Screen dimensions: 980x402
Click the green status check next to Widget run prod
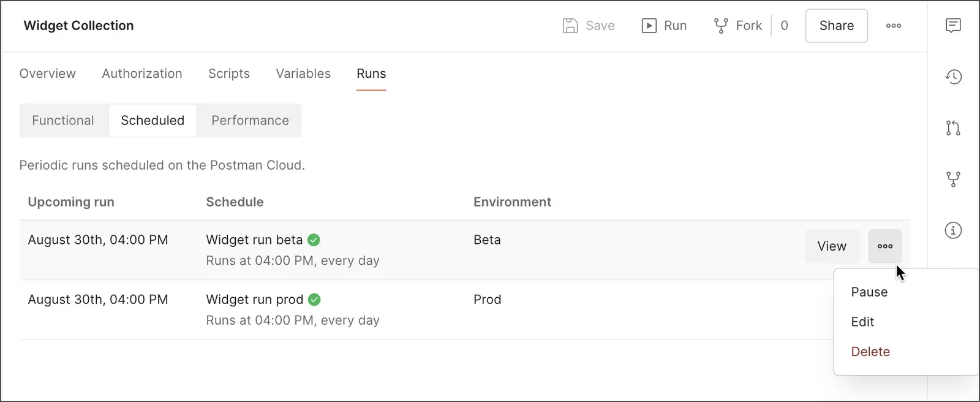pyautogui.click(x=314, y=300)
